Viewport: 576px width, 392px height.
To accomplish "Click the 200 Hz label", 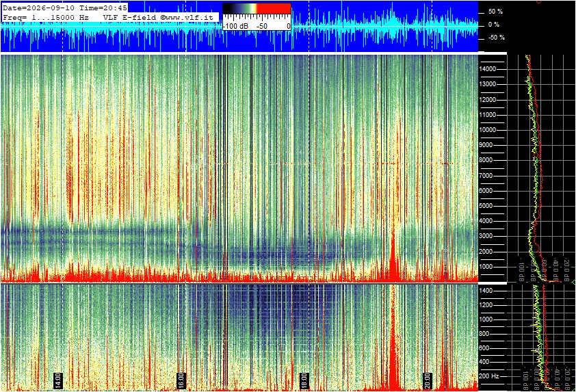I will click(489, 376).
